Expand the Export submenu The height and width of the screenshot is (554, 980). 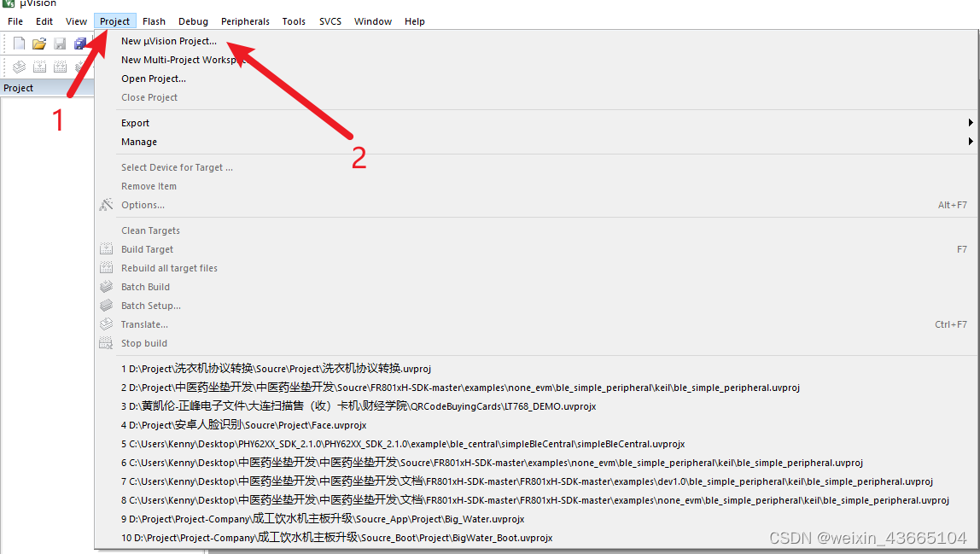tap(536, 123)
